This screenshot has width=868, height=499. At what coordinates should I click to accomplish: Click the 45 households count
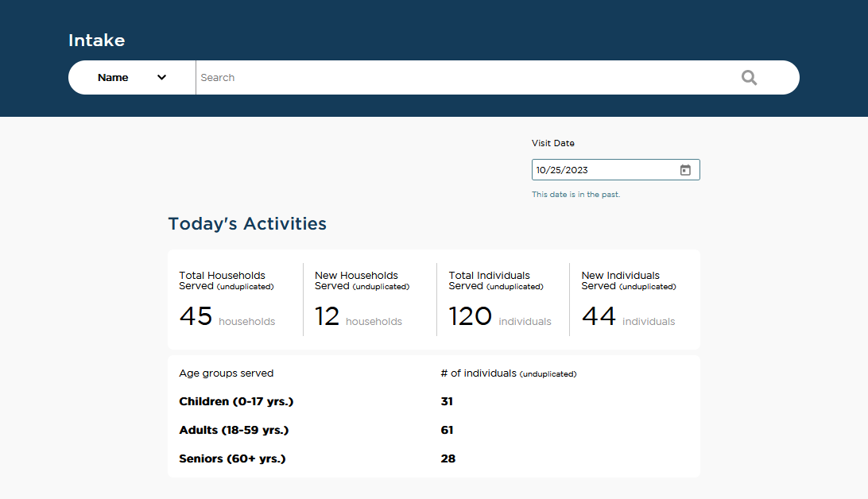(x=196, y=316)
